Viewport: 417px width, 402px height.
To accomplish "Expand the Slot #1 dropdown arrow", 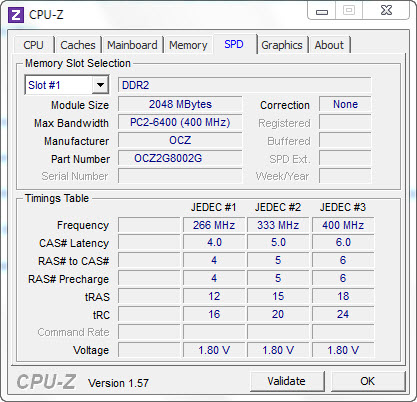I will (x=100, y=85).
